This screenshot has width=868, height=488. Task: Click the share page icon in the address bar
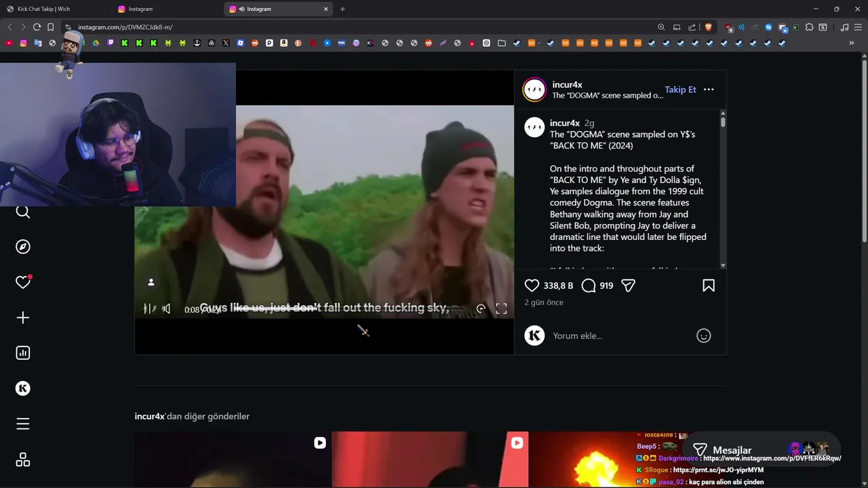[x=692, y=27]
